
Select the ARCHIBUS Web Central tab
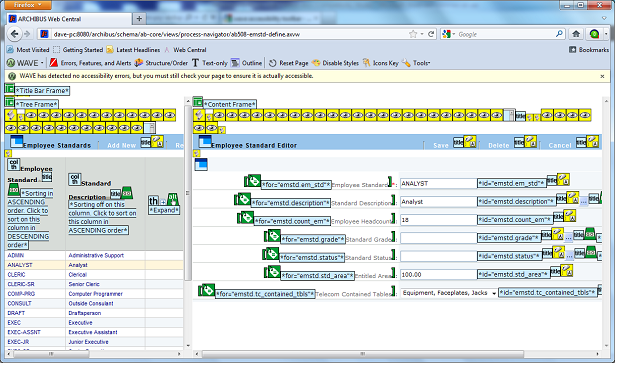coord(69,19)
